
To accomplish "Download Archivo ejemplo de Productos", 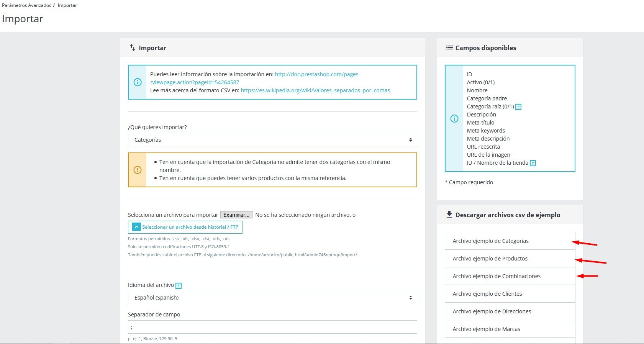I will (510, 259).
